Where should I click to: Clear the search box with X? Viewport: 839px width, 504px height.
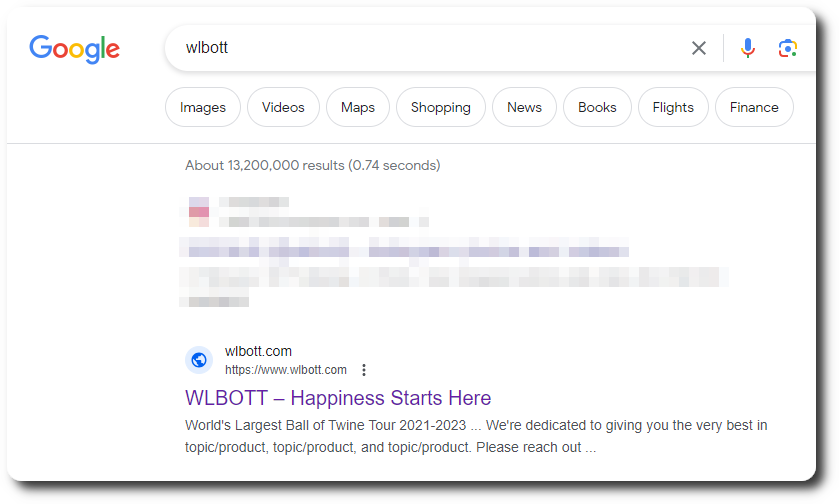click(x=698, y=48)
